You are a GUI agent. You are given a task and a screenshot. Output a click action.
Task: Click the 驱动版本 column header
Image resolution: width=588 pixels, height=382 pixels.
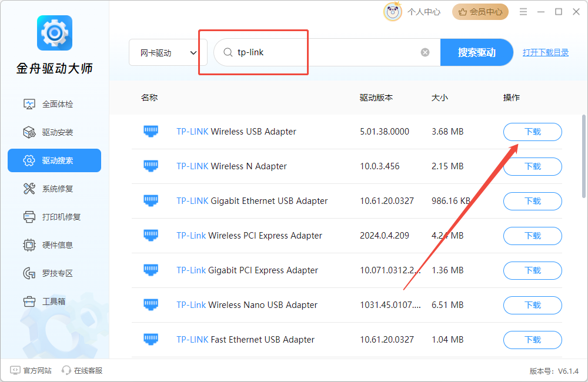click(x=376, y=98)
